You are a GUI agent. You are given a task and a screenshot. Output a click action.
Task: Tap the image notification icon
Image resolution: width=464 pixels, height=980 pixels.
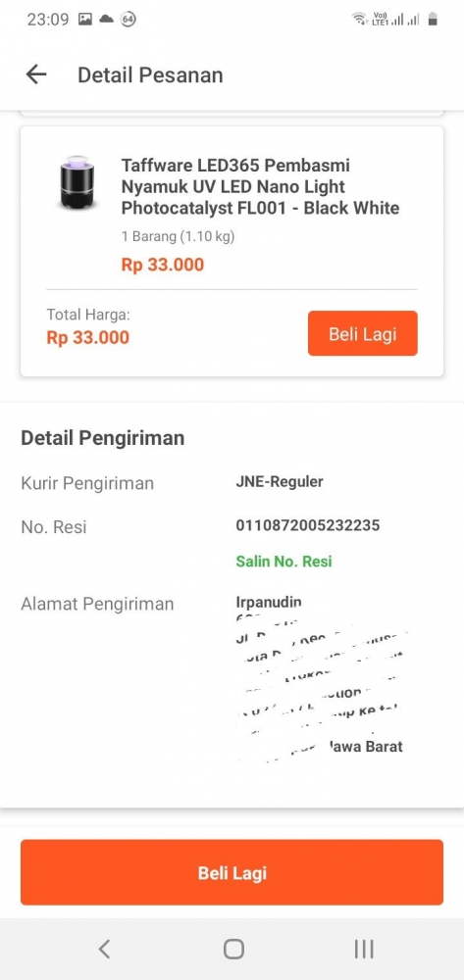point(85,20)
